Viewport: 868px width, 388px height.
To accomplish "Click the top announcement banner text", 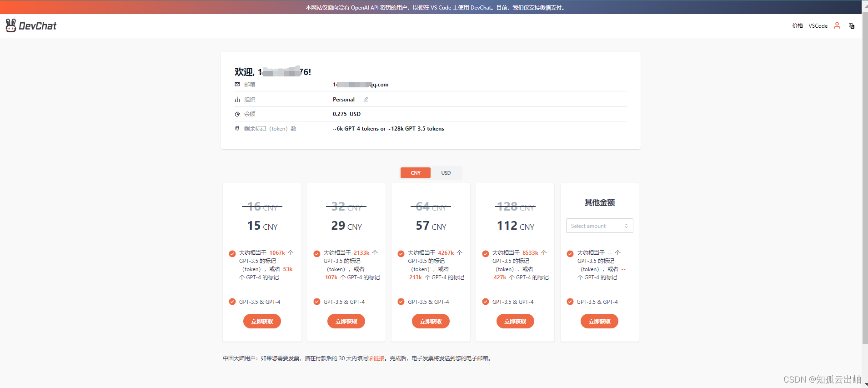I will (x=436, y=8).
